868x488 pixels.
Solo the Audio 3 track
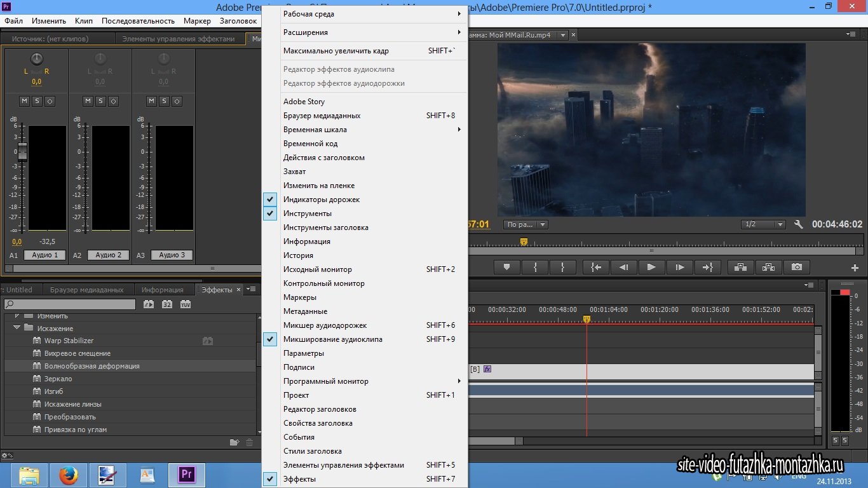(164, 101)
